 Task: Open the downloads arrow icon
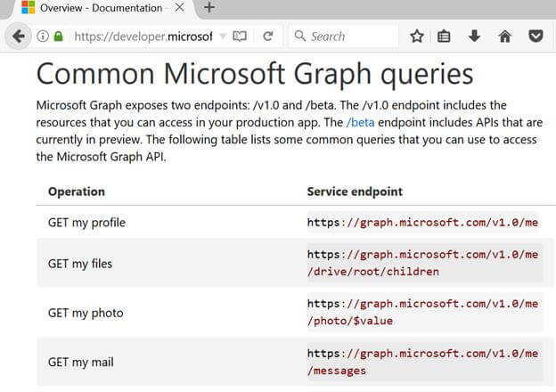click(x=474, y=37)
